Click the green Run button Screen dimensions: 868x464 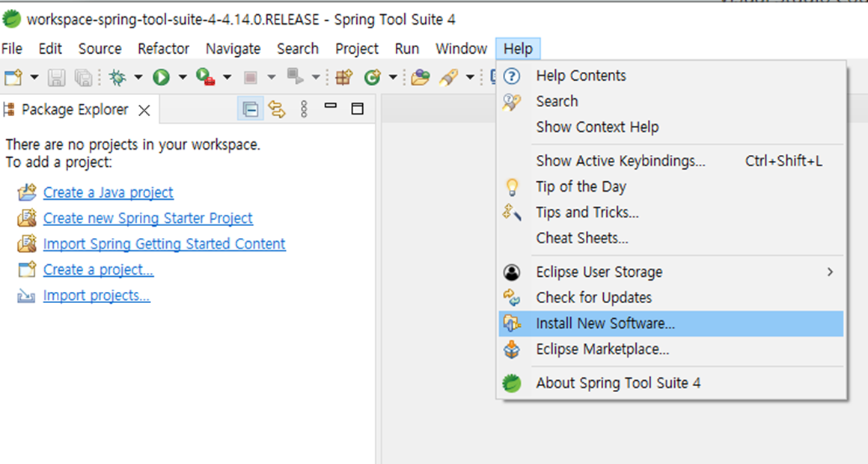[x=161, y=77]
